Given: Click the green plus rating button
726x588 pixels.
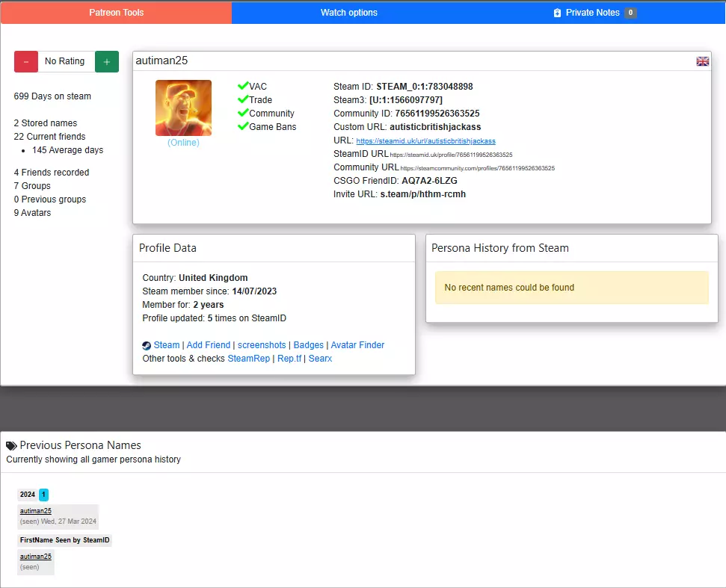Looking at the screenshot, I should [107, 61].
